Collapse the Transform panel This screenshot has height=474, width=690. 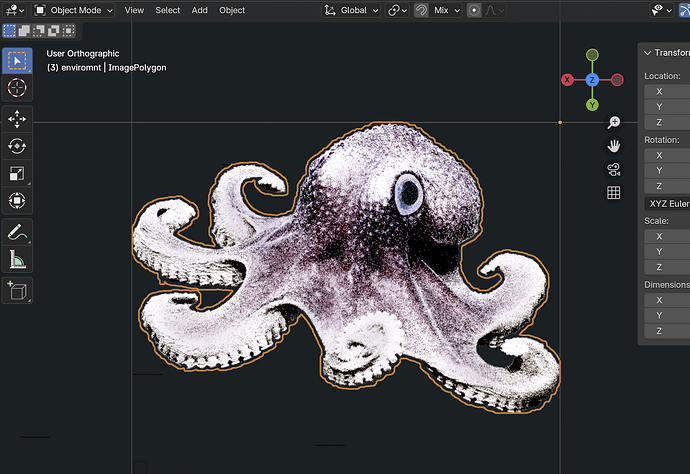647,53
